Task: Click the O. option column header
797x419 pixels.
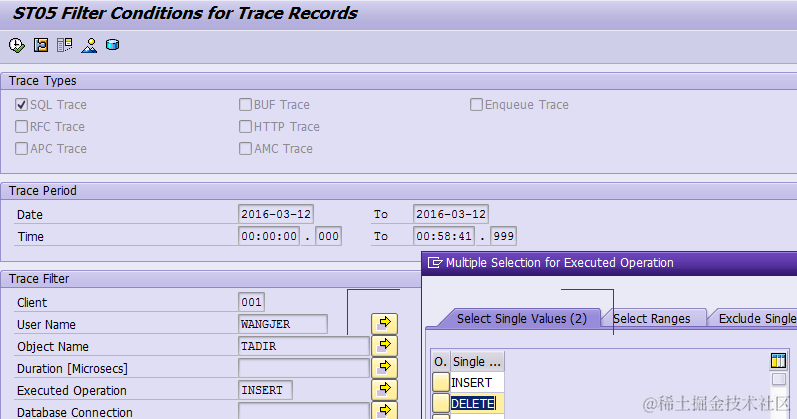Action: pyautogui.click(x=440, y=362)
